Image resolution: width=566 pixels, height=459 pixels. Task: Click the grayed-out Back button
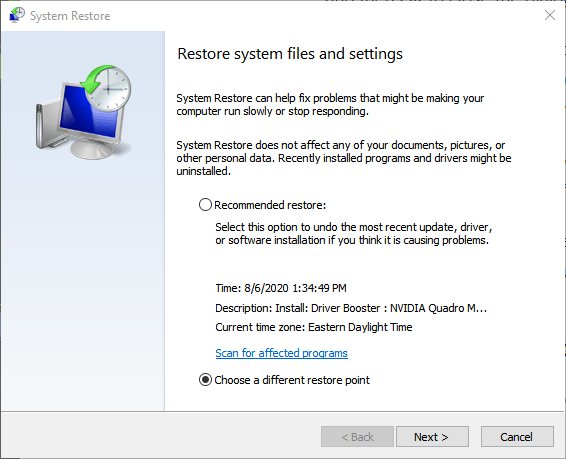coord(357,437)
